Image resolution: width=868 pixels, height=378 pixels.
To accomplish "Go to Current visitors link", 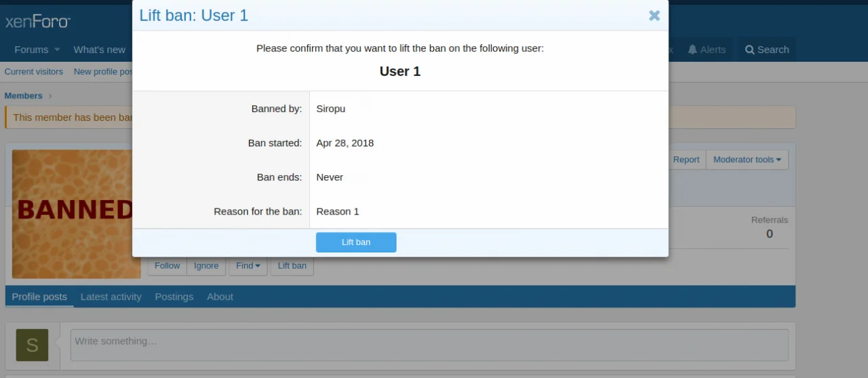I will (x=34, y=72).
